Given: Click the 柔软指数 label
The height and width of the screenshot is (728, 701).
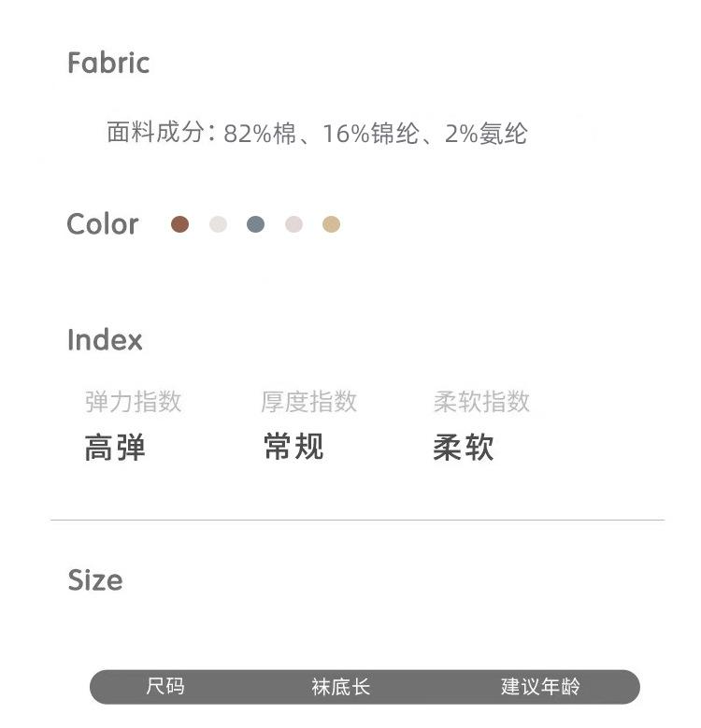Looking at the screenshot, I should pyautogui.click(x=481, y=402).
